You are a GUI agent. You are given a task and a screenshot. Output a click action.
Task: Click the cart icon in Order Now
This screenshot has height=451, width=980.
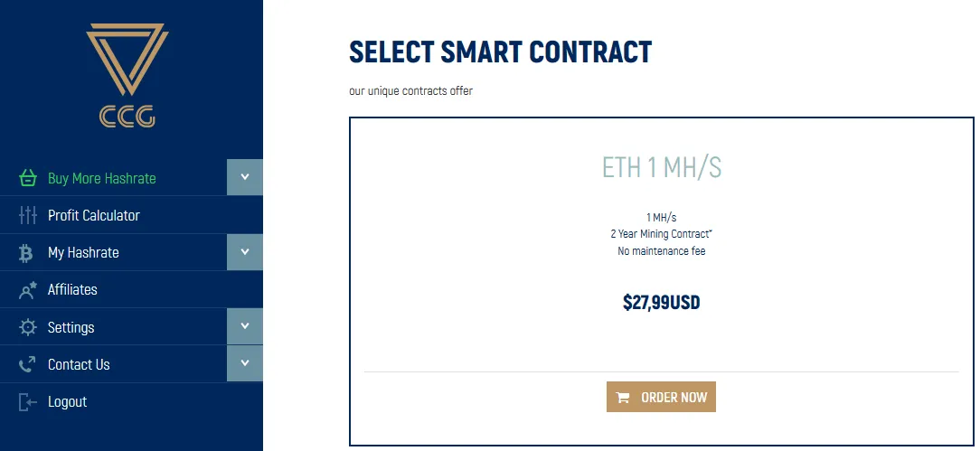click(623, 398)
